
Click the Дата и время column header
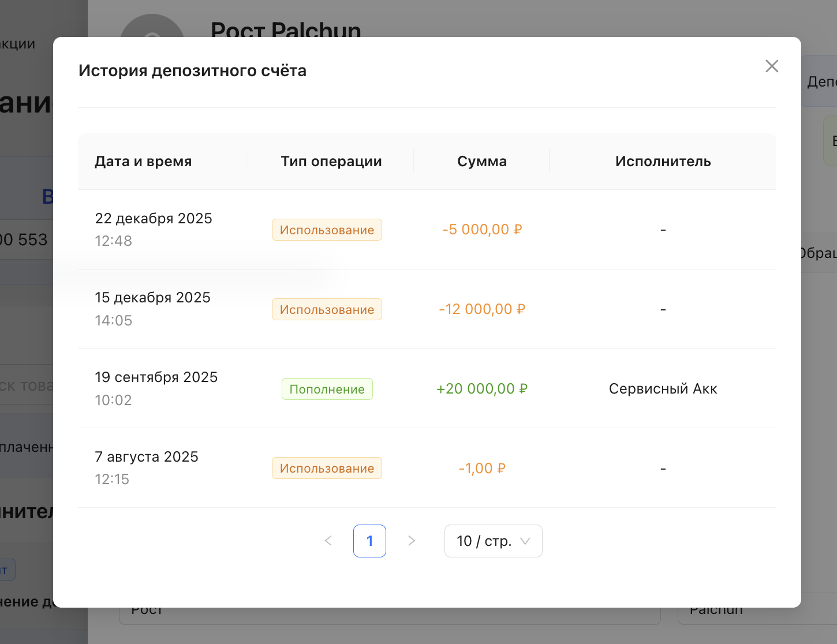(x=143, y=162)
